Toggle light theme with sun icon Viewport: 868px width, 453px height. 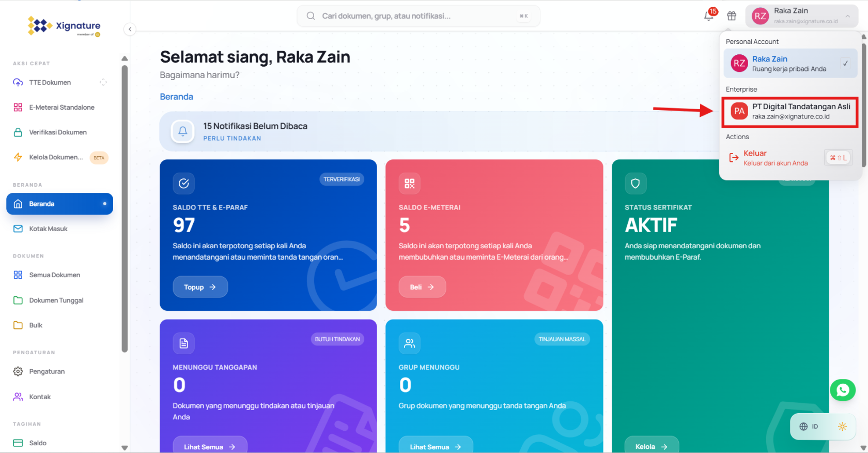pyautogui.click(x=842, y=427)
